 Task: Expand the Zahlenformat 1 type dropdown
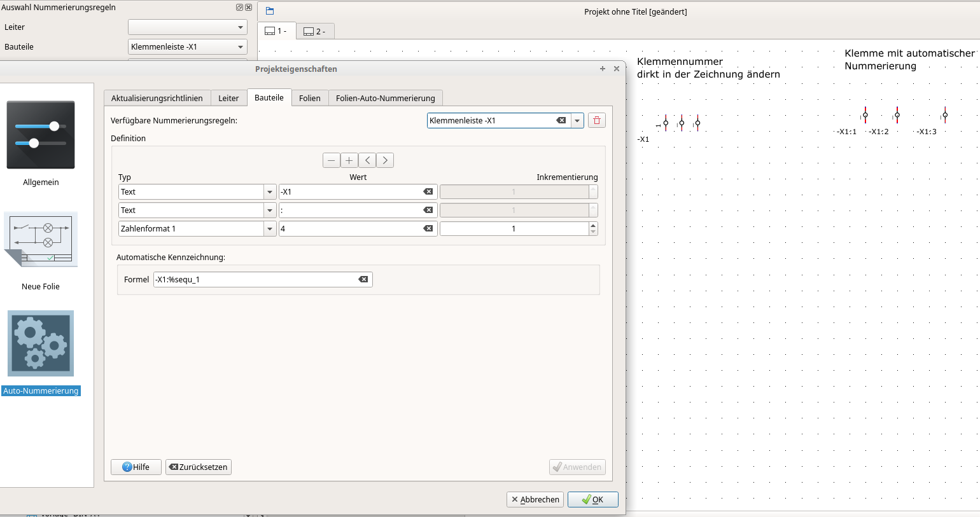270,229
